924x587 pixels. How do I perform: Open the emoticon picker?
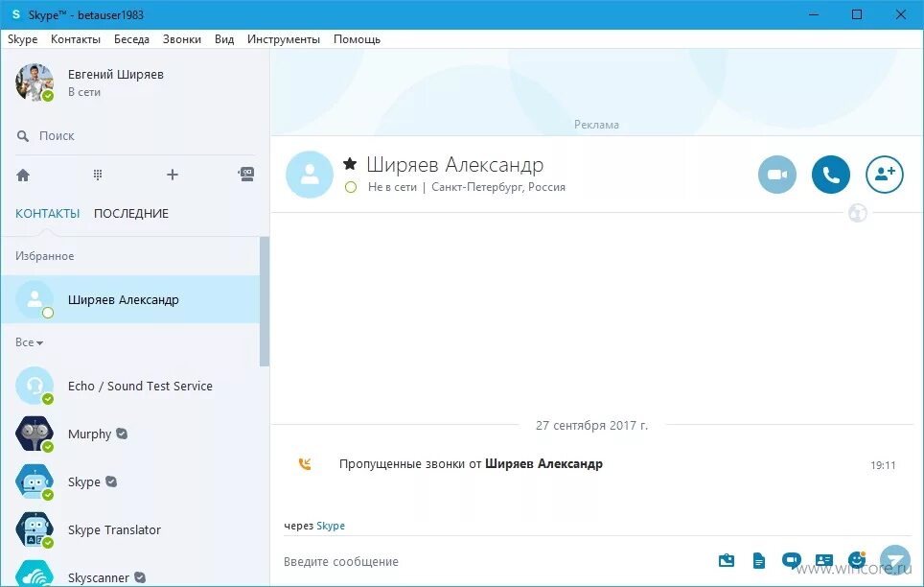point(857,559)
